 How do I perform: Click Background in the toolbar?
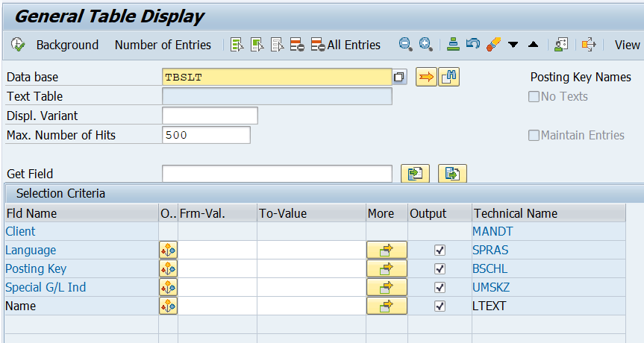tap(67, 45)
